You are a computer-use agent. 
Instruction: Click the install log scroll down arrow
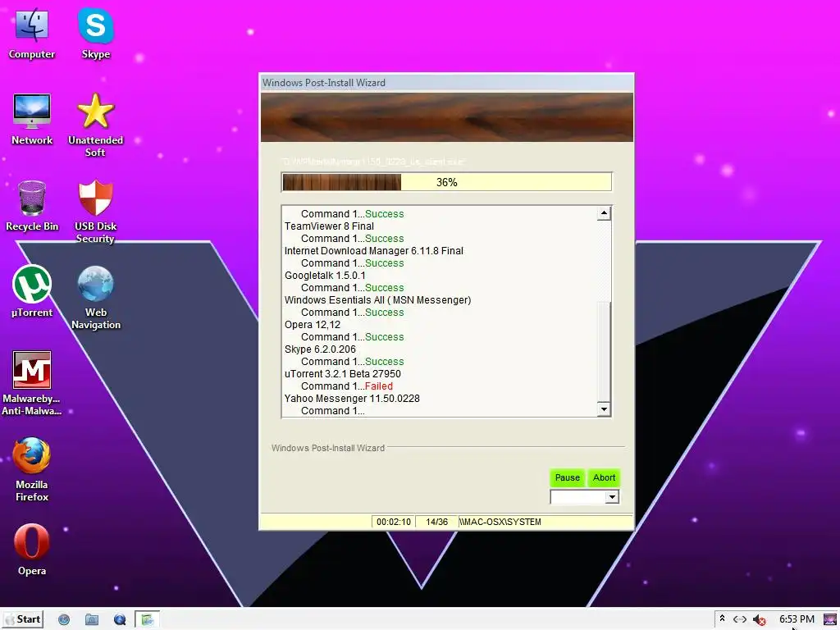pos(604,409)
